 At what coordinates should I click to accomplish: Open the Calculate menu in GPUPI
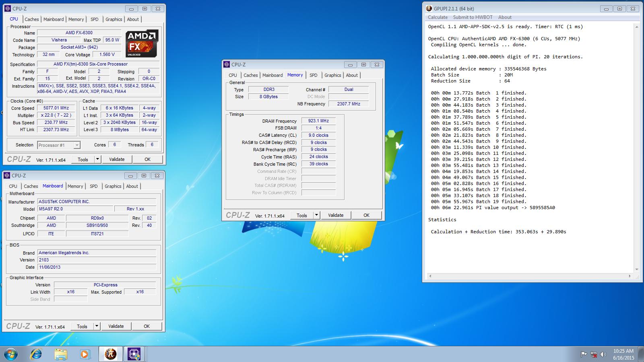pyautogui.click(x=438, y=17)
